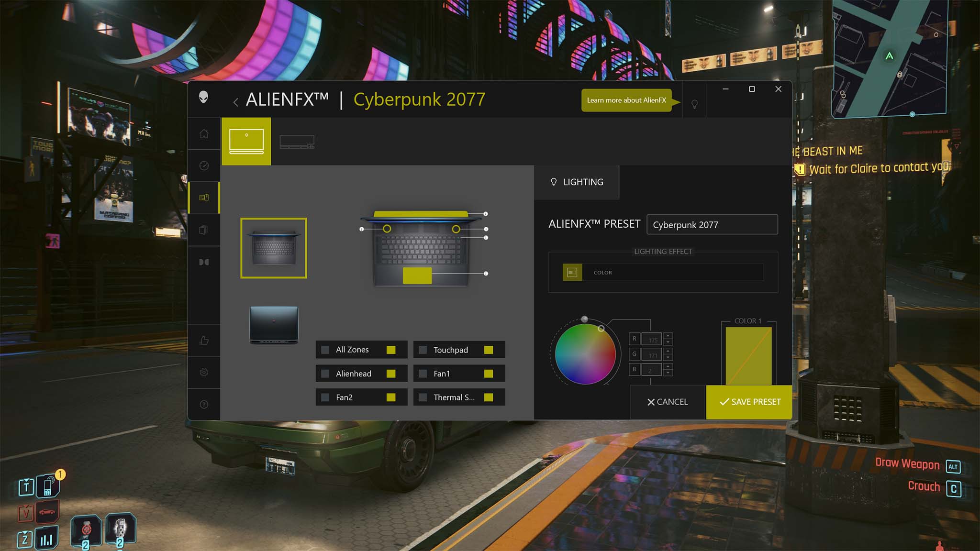The width and height of the screenshot is (980, 551).
Task: Decrease the B value with down arrow
Action: click(668, 373)
